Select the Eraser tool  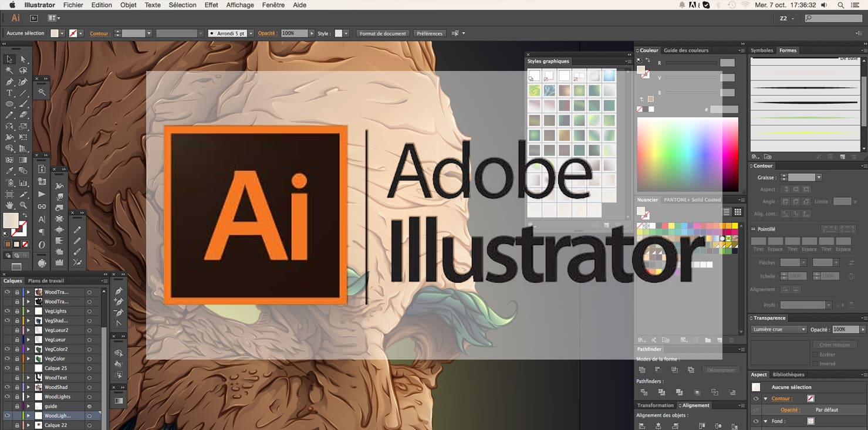click(x=23, y=116)
